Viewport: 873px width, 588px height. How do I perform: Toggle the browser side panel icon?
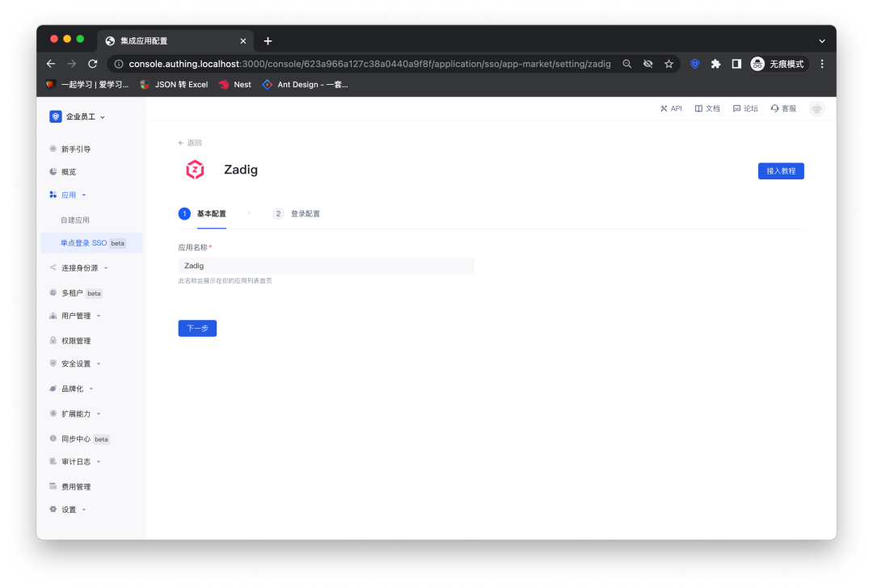736,64
